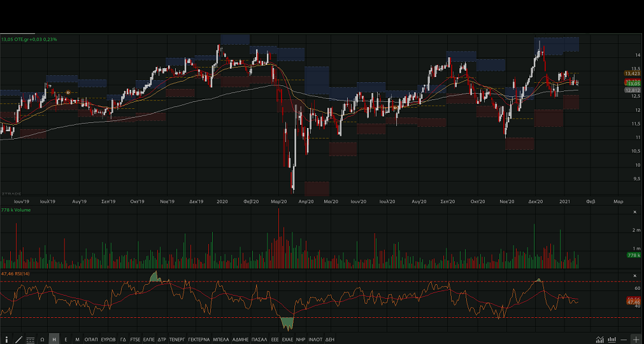This screenshot has width=644, height=344.
Task: Load the ΔΕΗ symbol chart
Action: coord(330,340)
